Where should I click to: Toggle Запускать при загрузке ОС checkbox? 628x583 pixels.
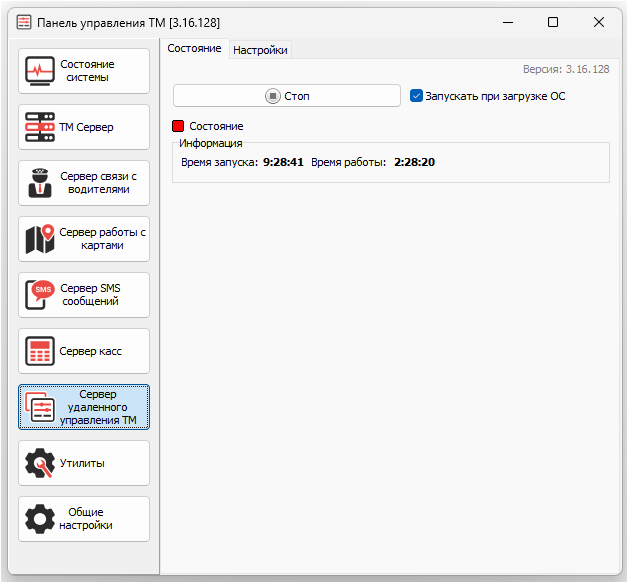tap(416, 96)
